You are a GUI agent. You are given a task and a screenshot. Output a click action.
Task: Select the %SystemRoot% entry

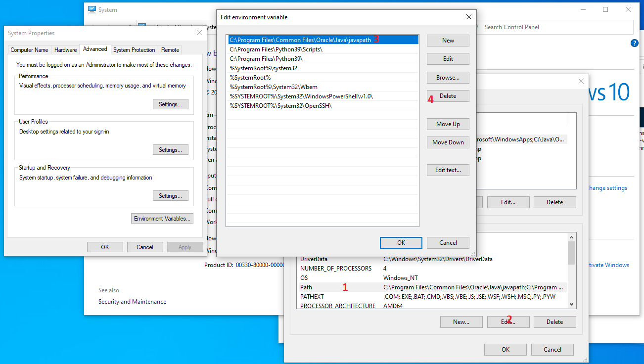tap(323, 78)
